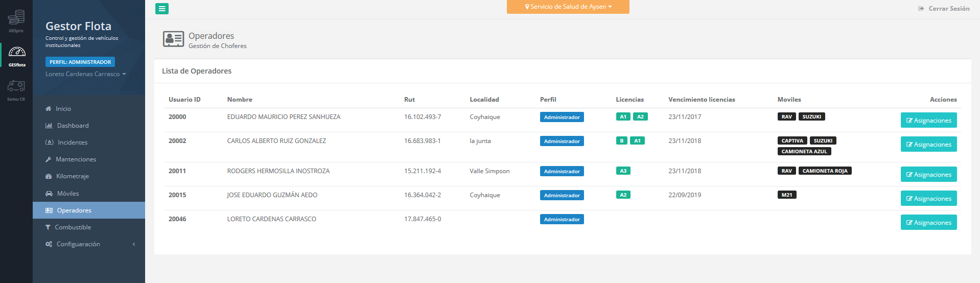Open Servicio de Salud de Aysen dropdown

click(x=568, y=7)
